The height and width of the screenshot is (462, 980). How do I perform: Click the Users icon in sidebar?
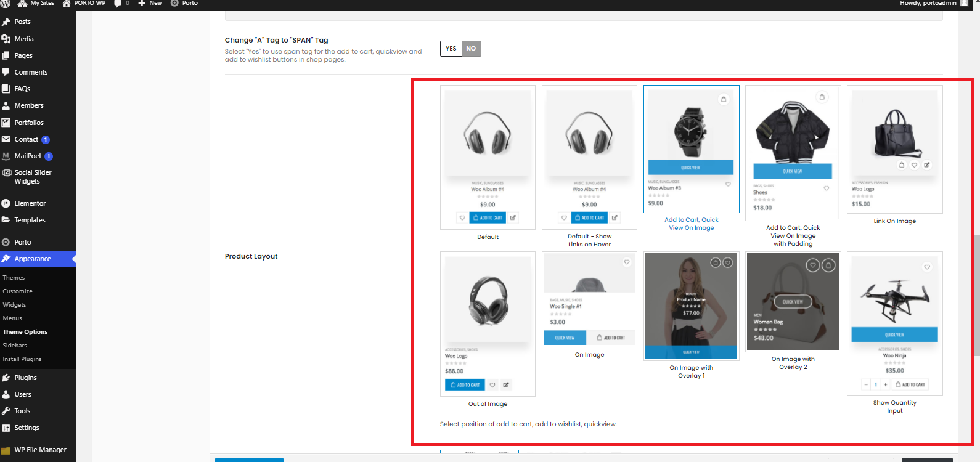pyautogui.click(x=6, y=394)
